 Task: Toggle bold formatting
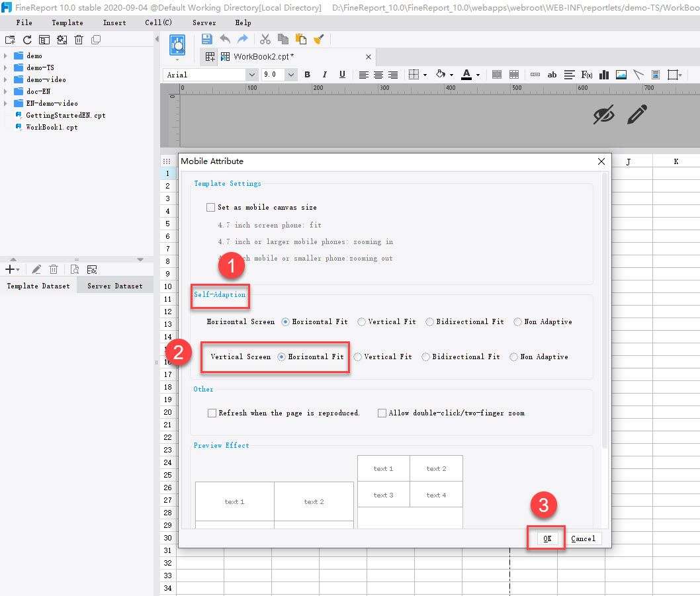click(x=307, y=74)
